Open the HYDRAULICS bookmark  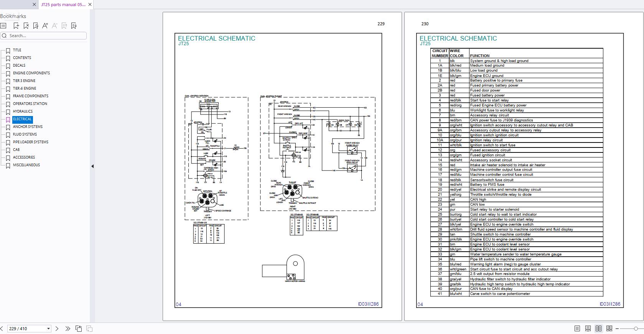(23, 111)
